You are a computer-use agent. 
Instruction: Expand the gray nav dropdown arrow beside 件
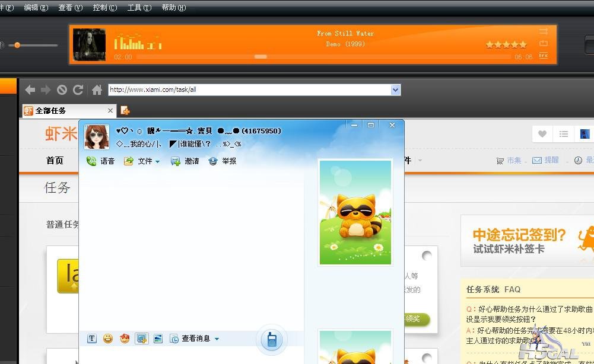(x=420, y=161)
